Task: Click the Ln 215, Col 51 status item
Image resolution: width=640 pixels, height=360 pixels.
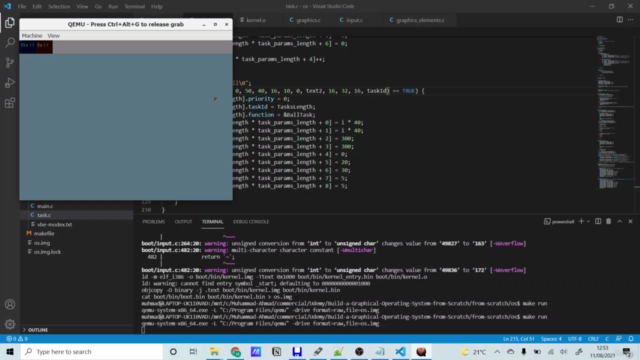Action: pyautogui.click(x=518, y=339)
